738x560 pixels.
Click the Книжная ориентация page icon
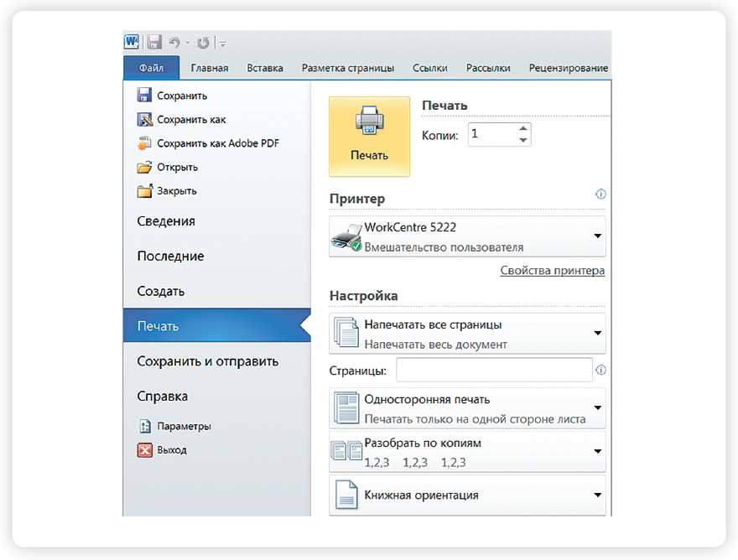pyautogui.click(x=346, y=495)
